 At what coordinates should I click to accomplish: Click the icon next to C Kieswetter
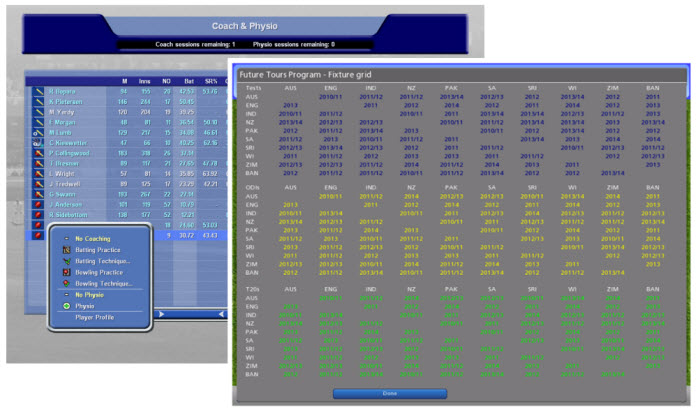pos(36,143)
